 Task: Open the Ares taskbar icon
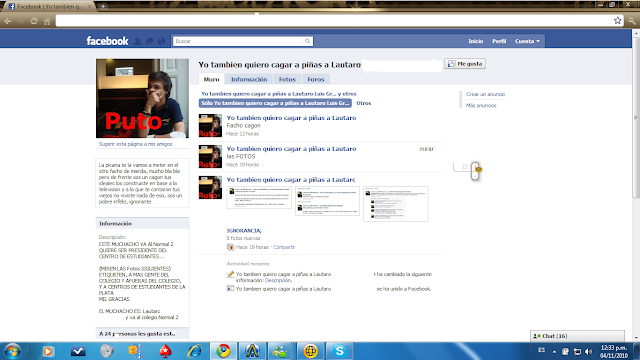tap(252, 351)
